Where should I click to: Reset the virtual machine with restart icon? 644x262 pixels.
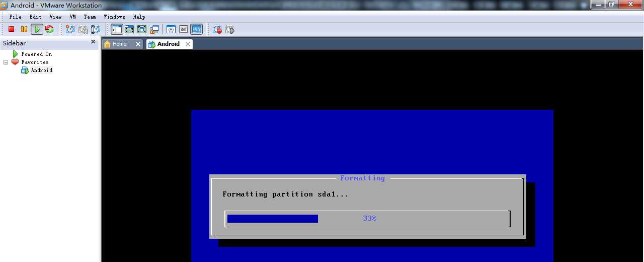[x=49, y=29]
